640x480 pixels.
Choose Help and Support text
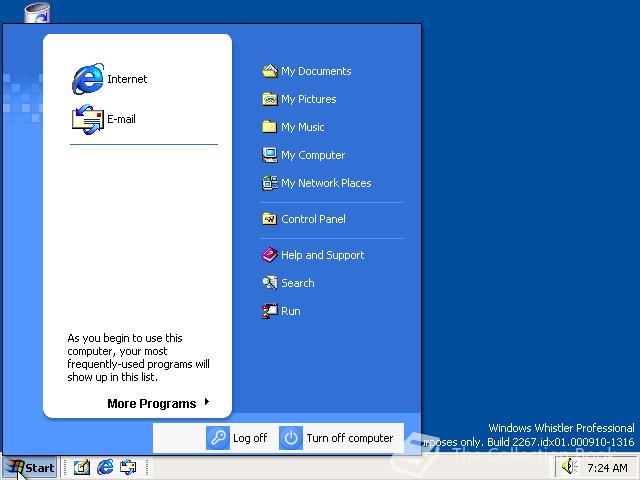coord(322,256)
